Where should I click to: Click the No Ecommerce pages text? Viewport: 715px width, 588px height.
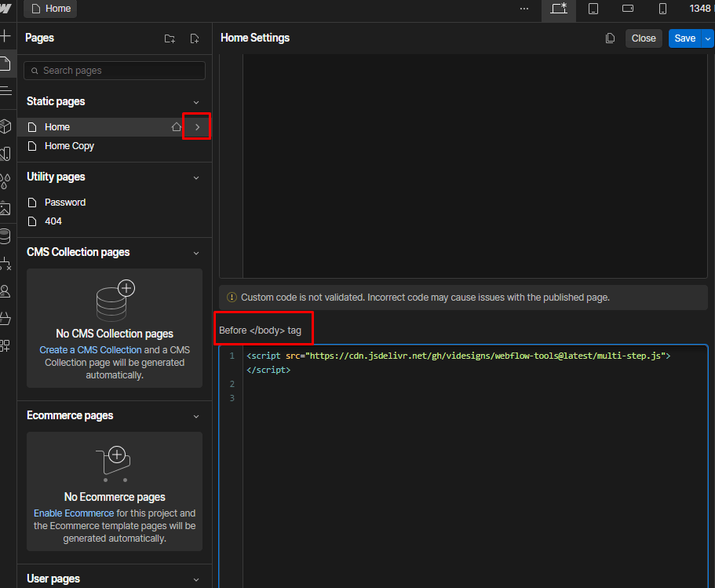coord(115,497)
